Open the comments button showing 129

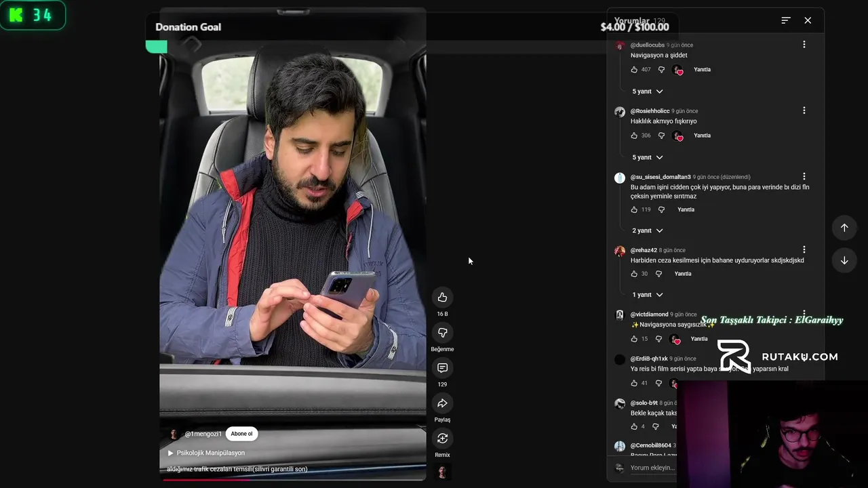click(442, 368)
